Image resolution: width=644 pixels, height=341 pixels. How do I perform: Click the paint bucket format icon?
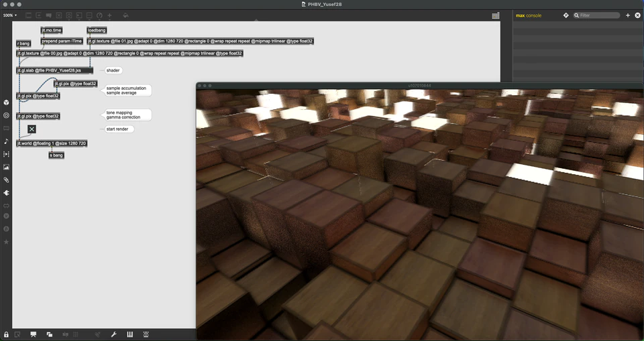pos(125,15)
